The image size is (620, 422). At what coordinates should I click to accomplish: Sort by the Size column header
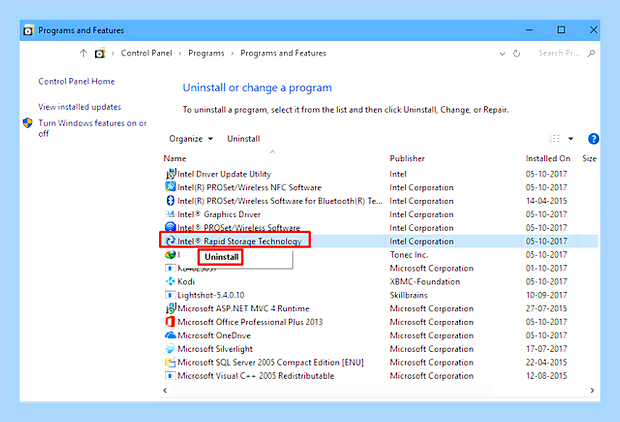point(589,158)
